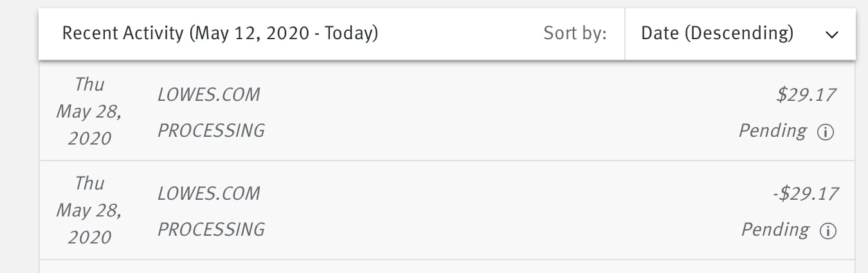Click the -$29.17 amount in the second row
Screen dimensions: 868x273
click(806, 194)
